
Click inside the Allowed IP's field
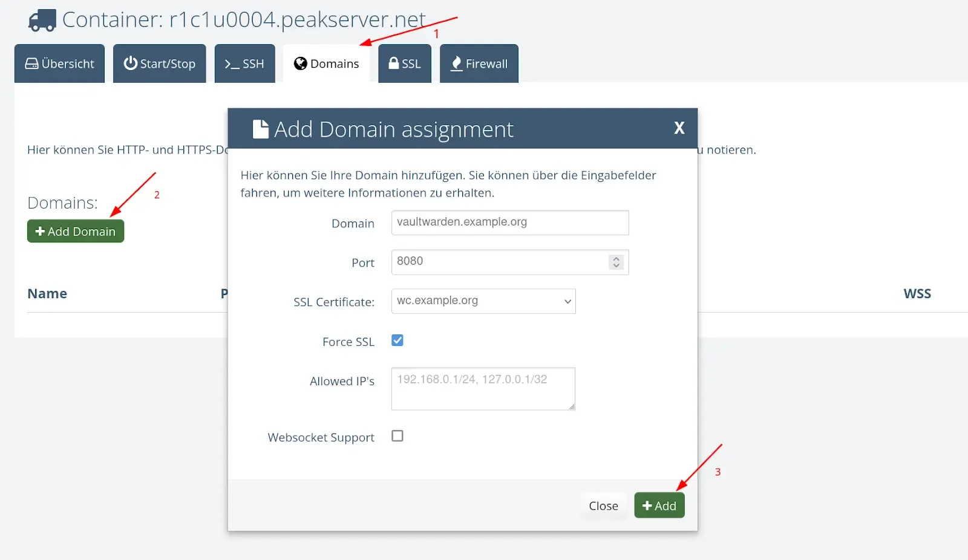tap(483, 388)
